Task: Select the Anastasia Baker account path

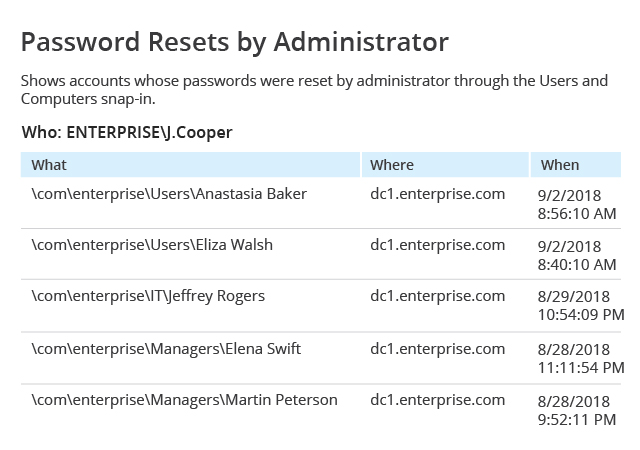Action: coord(169,194)
